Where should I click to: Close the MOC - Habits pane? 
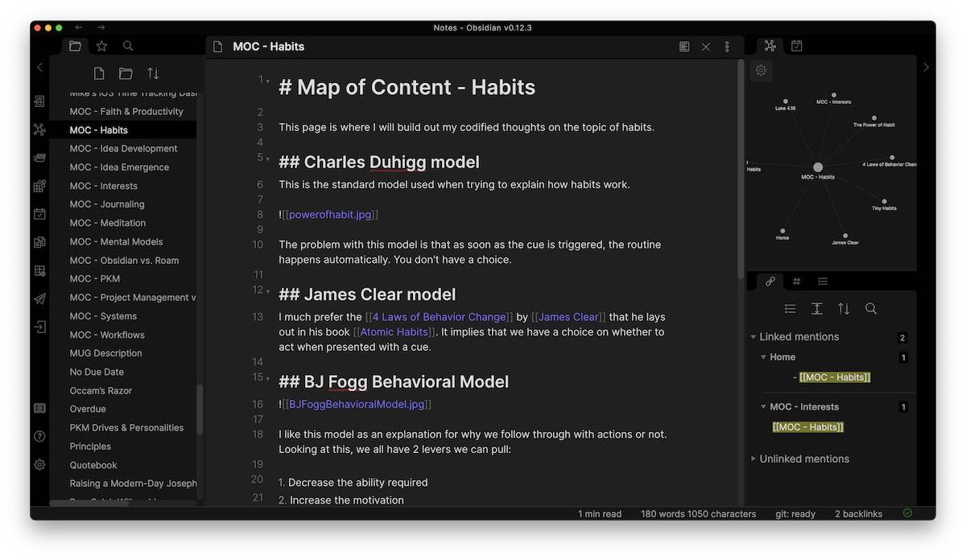click(x=706, y=47)
